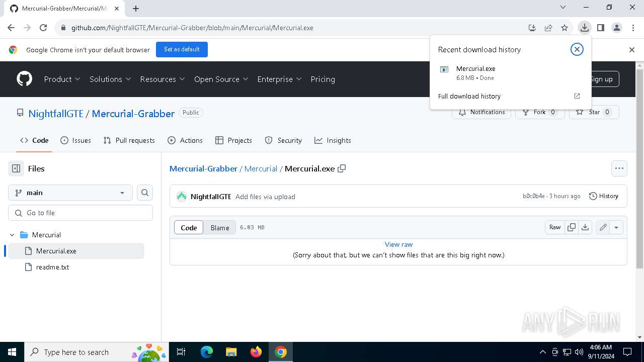Download raw file icon
This screenshot has height=362, width=644.
585,227
